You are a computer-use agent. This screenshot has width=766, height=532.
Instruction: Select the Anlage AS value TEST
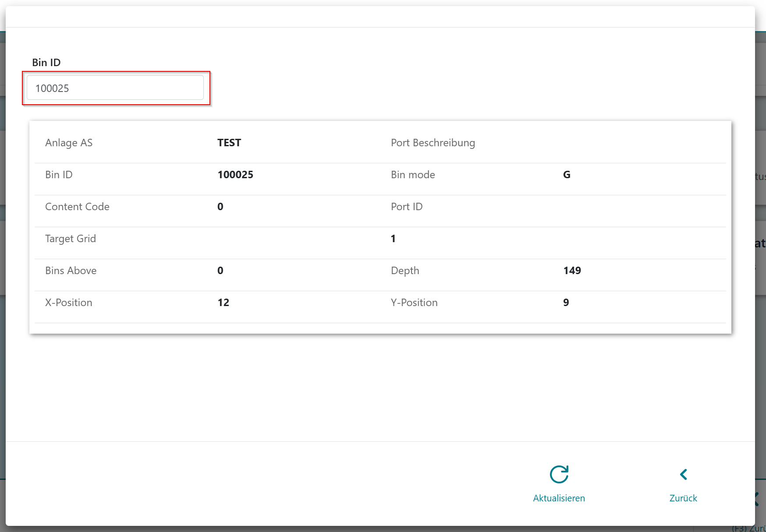[229, 143]
